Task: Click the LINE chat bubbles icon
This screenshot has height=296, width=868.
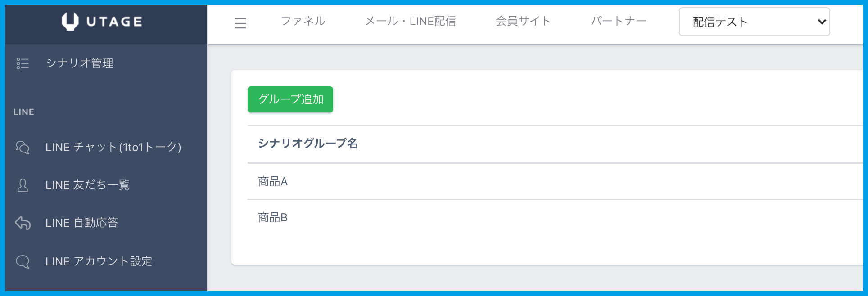Action: [23, 147]
